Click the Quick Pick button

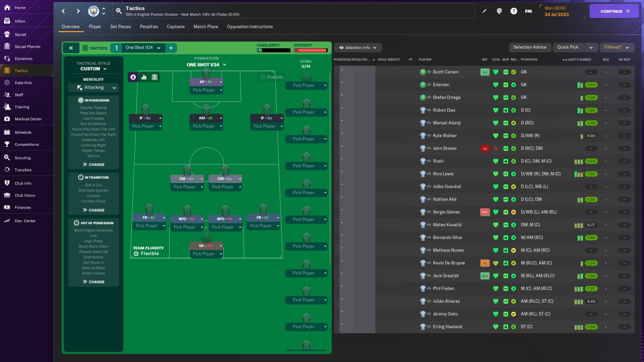click(x=568, y=47)
